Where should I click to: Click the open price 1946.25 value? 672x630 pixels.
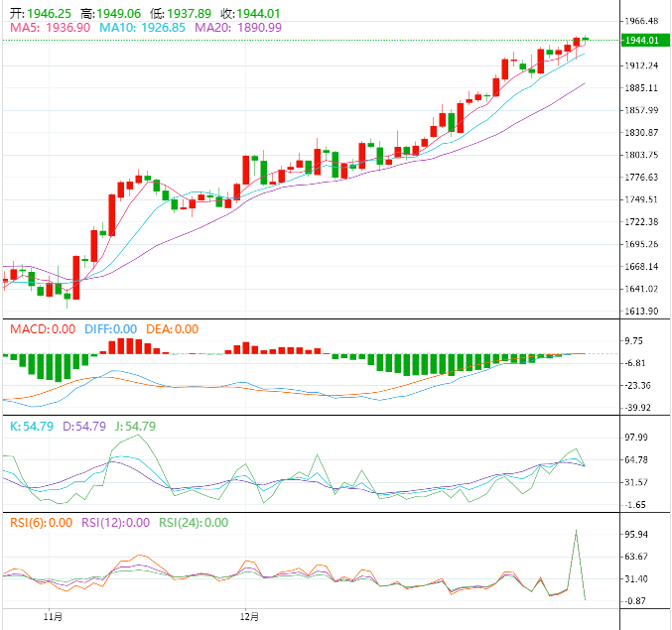pos(49,13)
